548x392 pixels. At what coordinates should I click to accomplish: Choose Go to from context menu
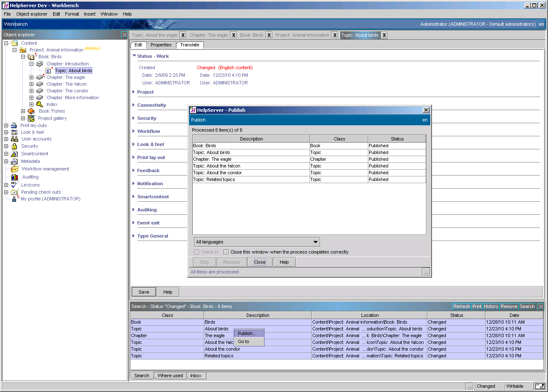tap(249, 341)
